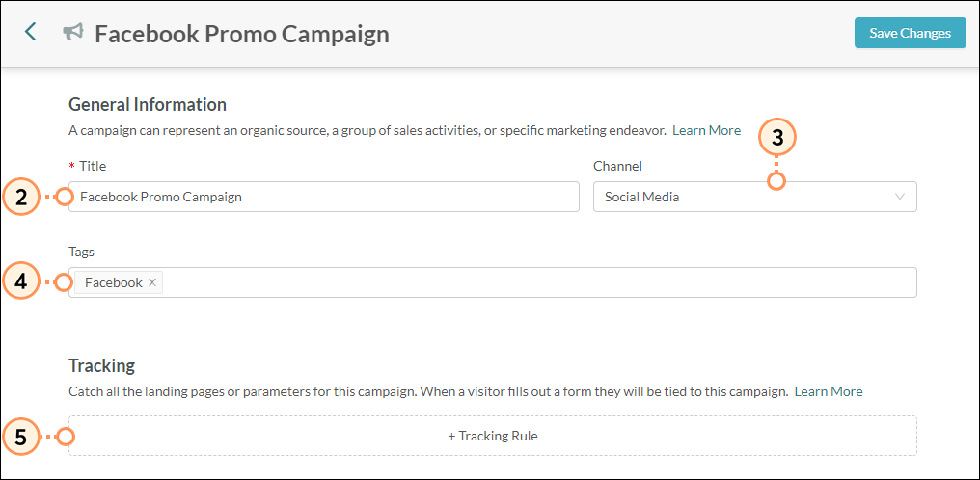Click the Channel field label
The image size is (980, 480).
617,166
